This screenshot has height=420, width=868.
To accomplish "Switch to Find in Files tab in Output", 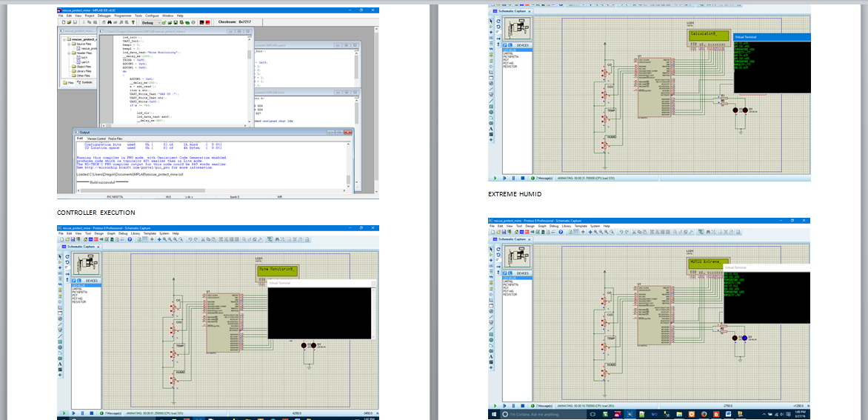I will [x=116, y=139].
